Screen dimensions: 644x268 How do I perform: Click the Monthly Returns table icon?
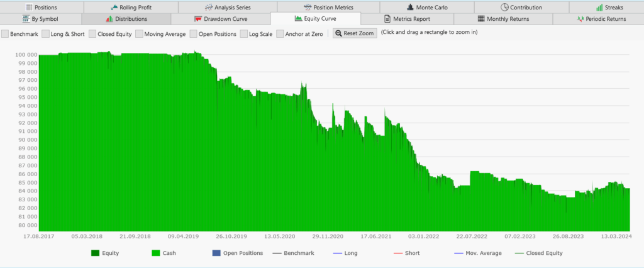(481, 19)
